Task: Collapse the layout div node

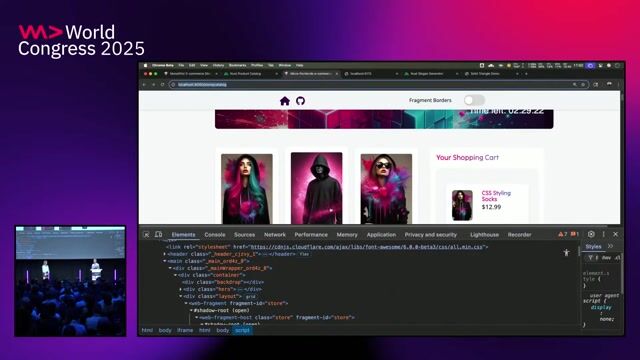Action: coord(181,296)
